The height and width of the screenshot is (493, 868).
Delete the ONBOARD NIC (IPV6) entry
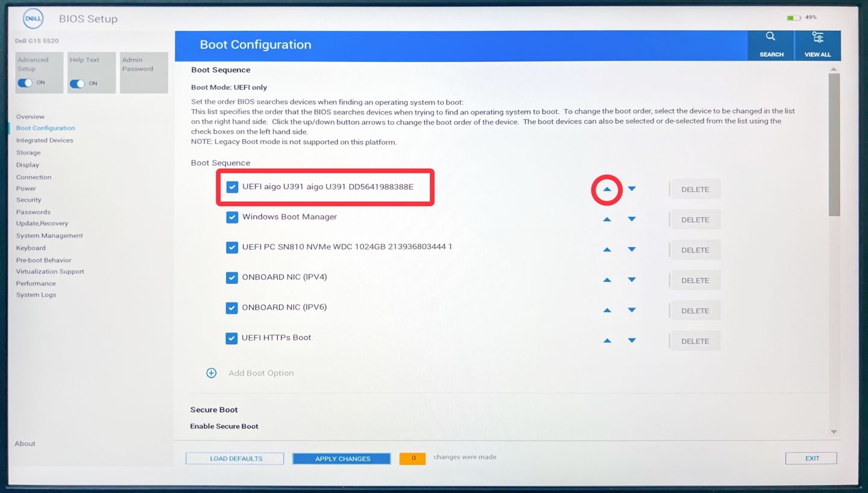695,311
